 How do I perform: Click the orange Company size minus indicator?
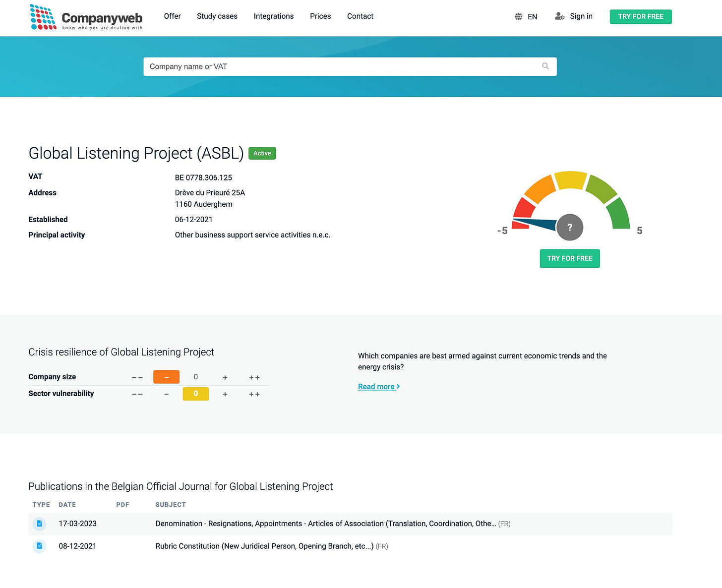click(x=166, y=377)
